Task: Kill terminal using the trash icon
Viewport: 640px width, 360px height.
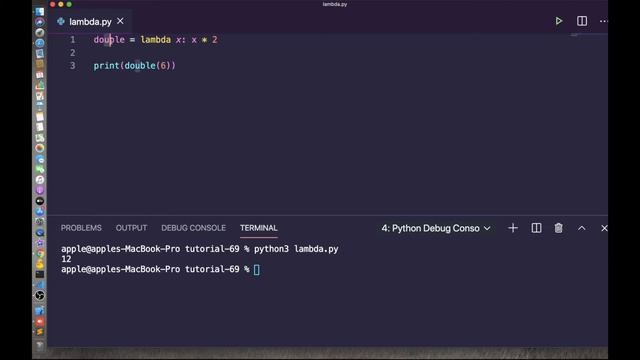Action: click(558, 228)
